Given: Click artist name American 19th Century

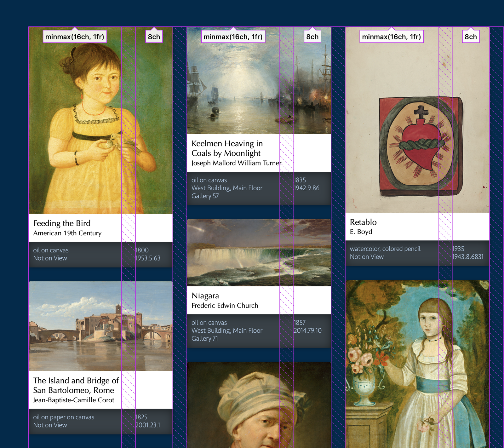Looking at the screenshot, I should (67, 233).
